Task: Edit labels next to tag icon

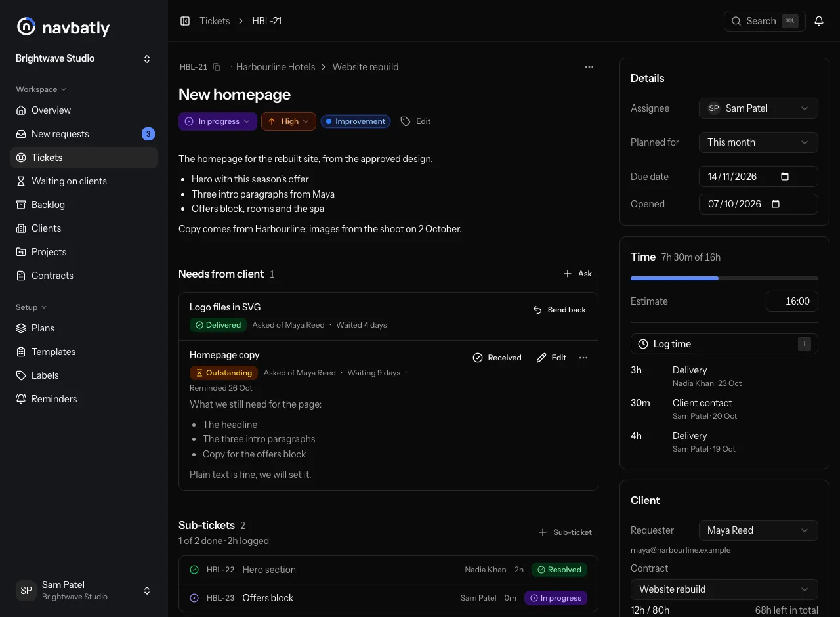Action: (416, 121)
